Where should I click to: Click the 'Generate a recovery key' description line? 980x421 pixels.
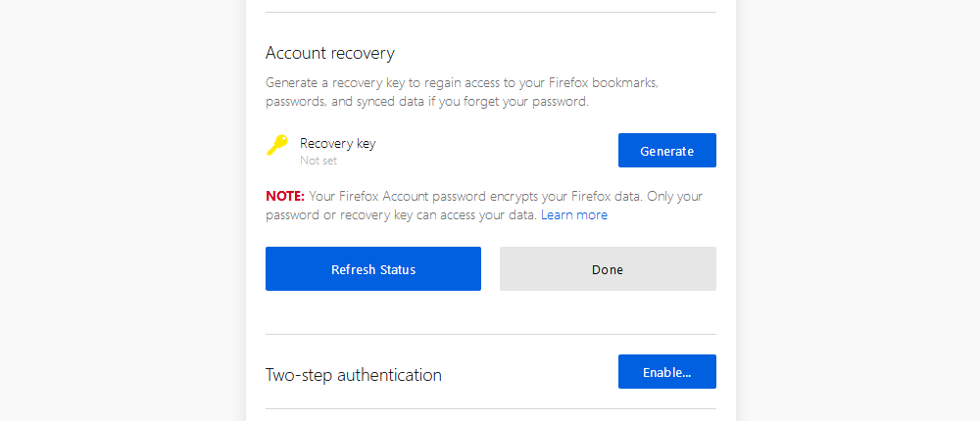[461, 82]
